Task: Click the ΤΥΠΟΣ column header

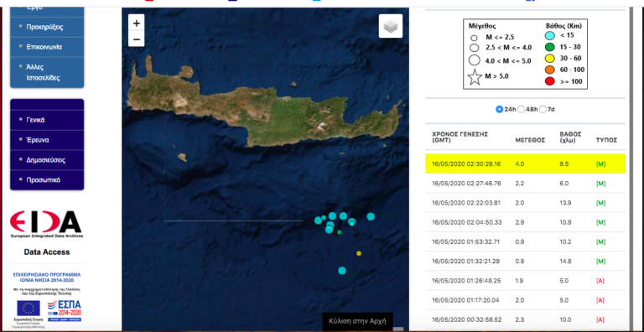Action: click(x=606, y=140)
